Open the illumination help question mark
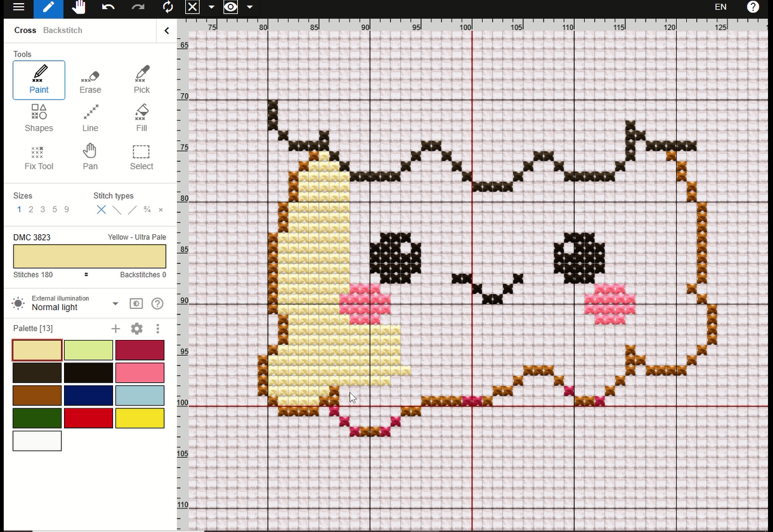The width and height of the screenshot is (773, 532). (x=157, y=303)
